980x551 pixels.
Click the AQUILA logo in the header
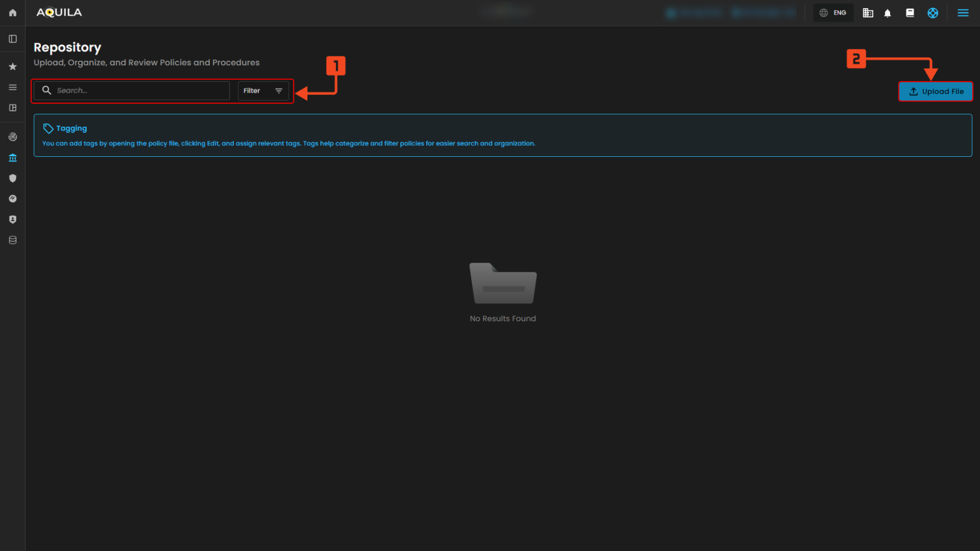point(58,12)
